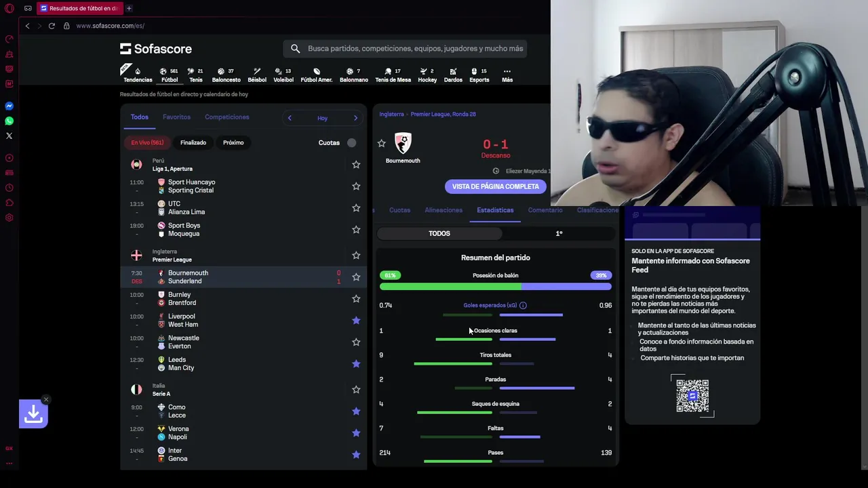Select the Dardos sport category

click(453, 75)
